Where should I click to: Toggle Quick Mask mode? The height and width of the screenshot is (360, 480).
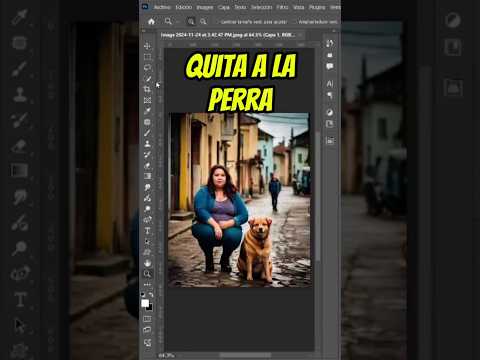pyautogui.click(x=147, y=319)
